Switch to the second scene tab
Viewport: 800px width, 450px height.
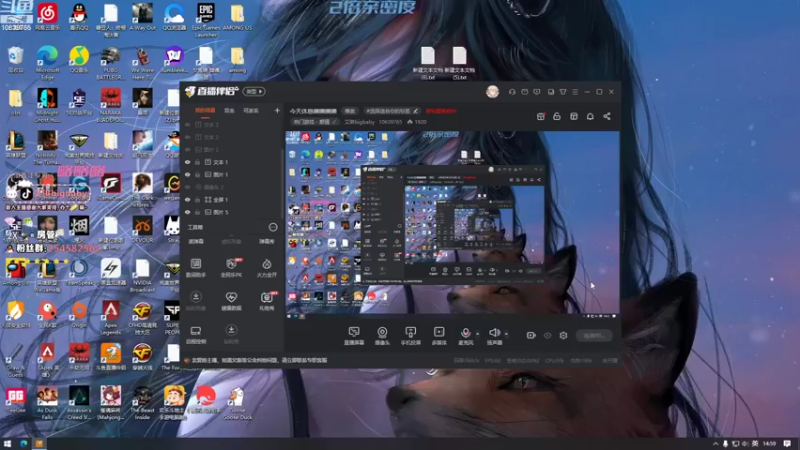tap(230, 110)
